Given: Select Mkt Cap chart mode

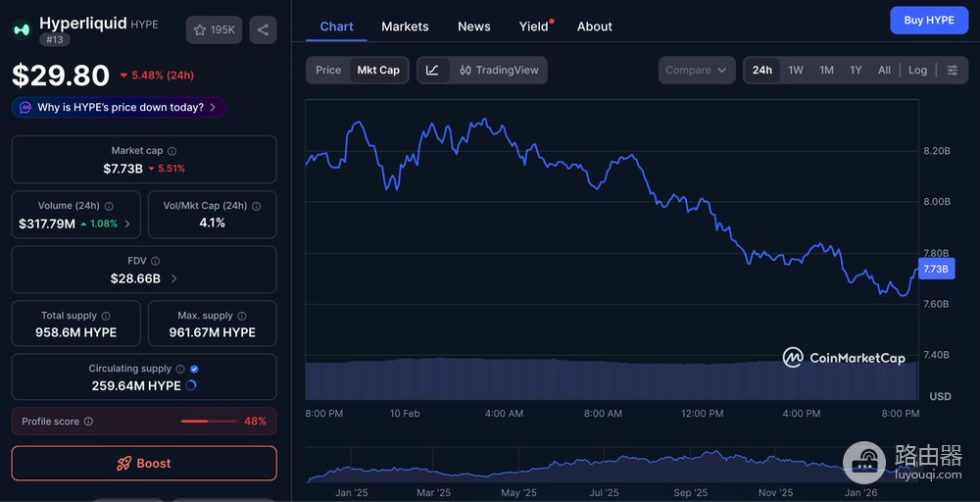Looking at the screenshot, I should coord(378,70).
